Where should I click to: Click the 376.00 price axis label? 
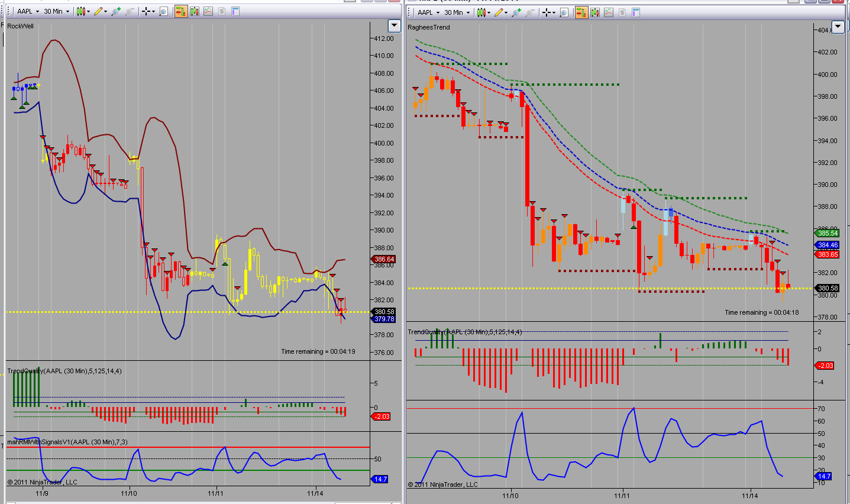[383, 353]
